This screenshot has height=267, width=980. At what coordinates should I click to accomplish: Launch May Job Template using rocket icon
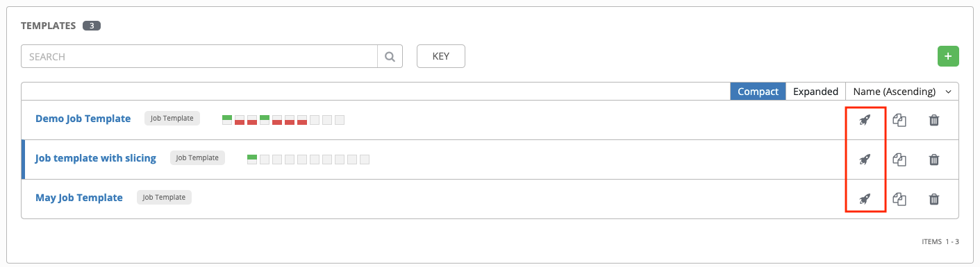point(865,199)
